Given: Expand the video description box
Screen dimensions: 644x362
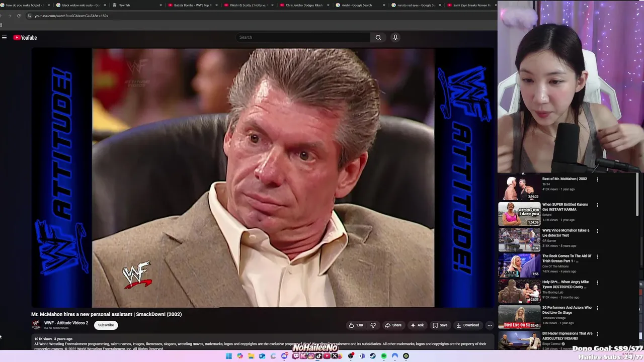Looking at the screenshot, I should [263, 343].
